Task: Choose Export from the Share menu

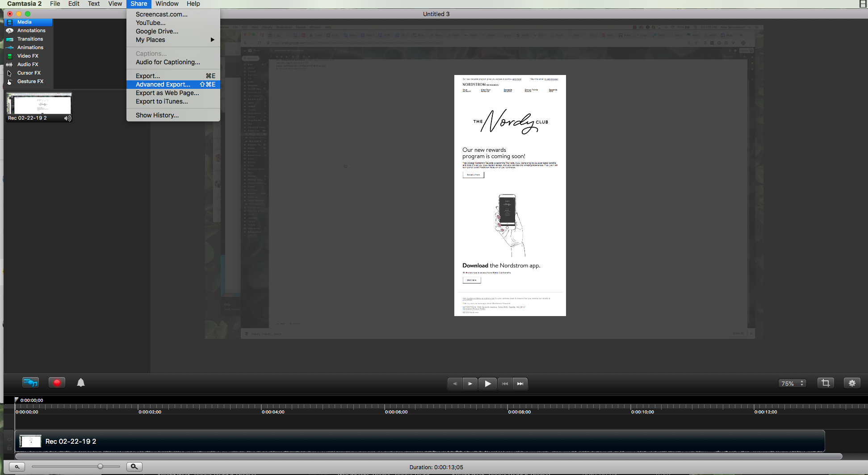Action: point(173,76)
